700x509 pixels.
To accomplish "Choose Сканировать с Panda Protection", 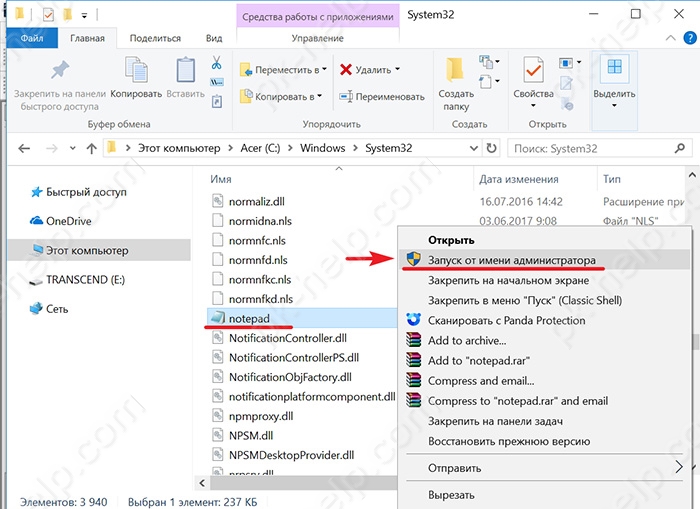I will [x=544, y=321].
